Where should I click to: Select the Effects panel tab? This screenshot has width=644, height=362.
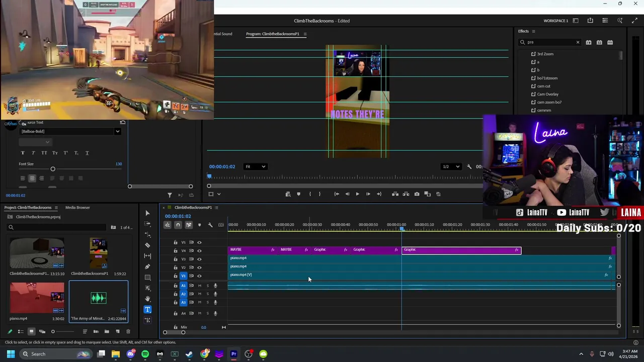point(523,31)
